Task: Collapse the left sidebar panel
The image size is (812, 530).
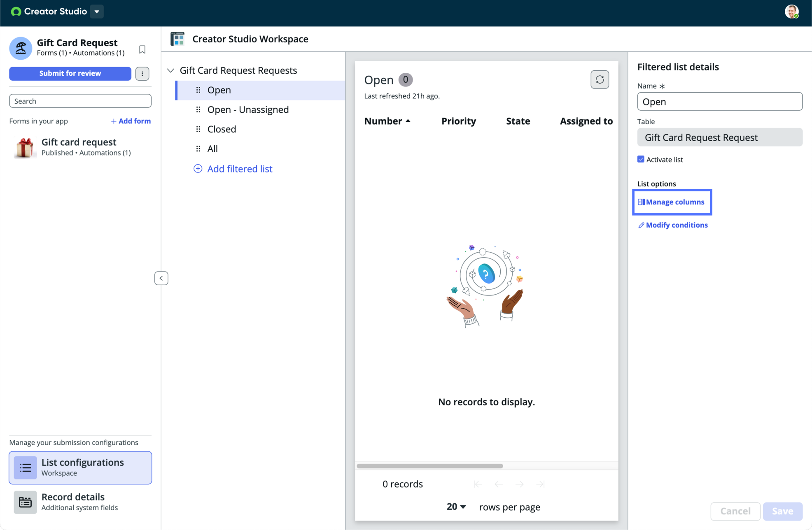Action: coord(161,278)
